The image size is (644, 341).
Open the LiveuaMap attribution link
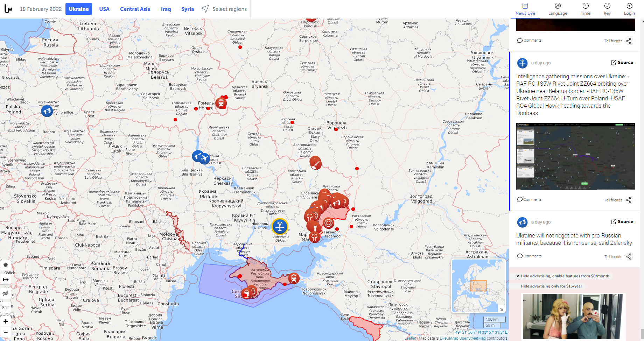(449, 338)
